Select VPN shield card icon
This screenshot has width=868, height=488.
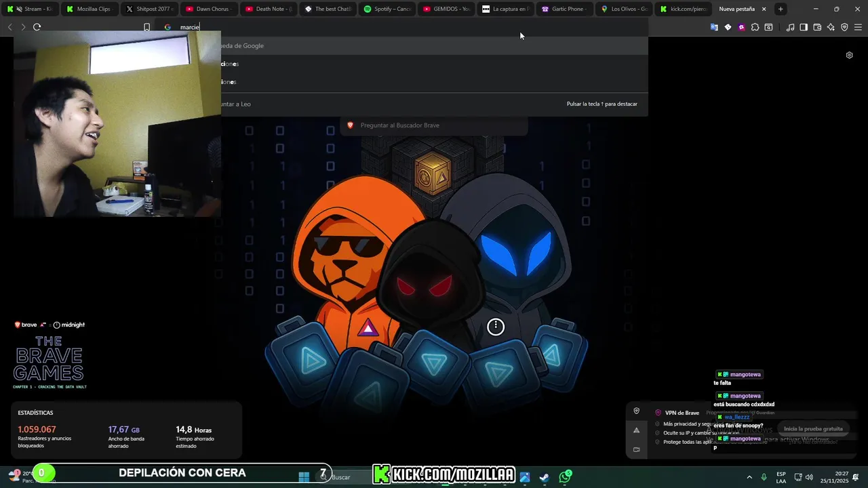pyautogui.click(x=636, y=411)
